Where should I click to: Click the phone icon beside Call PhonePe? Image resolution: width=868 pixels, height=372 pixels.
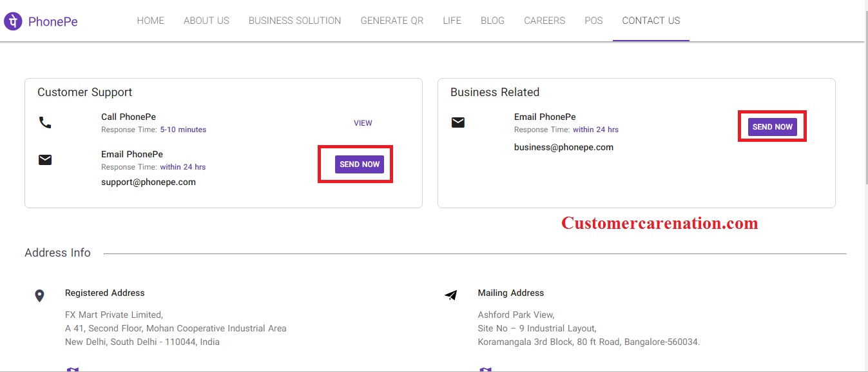pyautogui.click(x=45, y=122)
